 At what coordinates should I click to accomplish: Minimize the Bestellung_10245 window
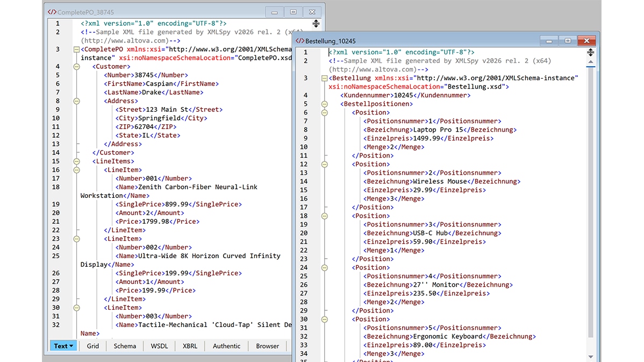549,41
